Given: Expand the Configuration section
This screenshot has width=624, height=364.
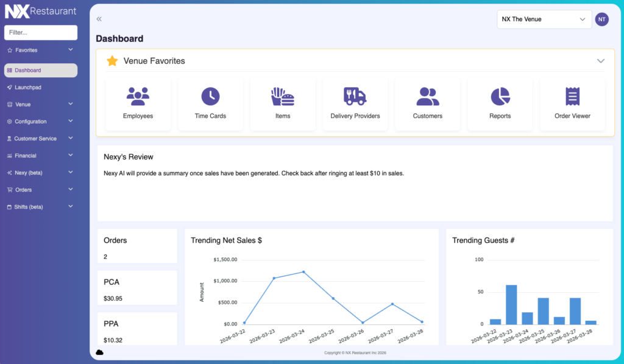Looking at the screenshot, I should [x=40, y=121].
